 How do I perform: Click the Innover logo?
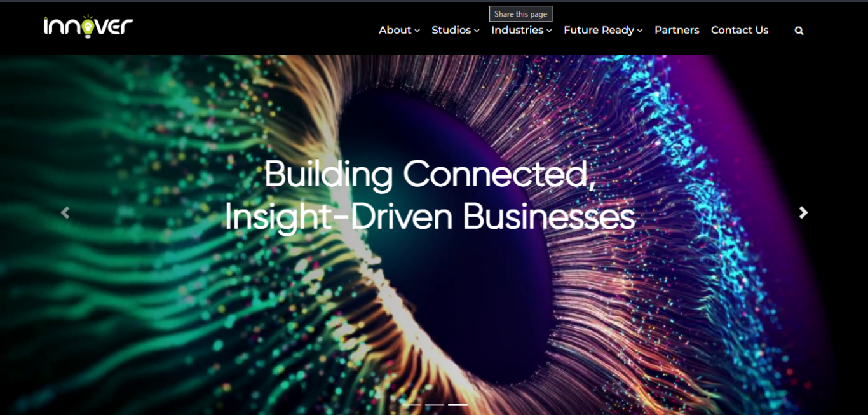coord(88,26)
